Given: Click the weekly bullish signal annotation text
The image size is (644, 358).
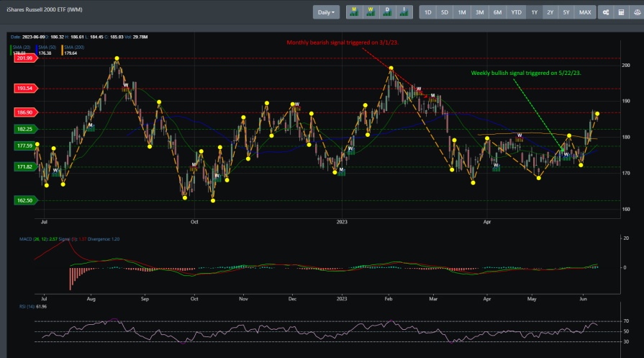Looking at the screenshot, I should click(526, 73).
